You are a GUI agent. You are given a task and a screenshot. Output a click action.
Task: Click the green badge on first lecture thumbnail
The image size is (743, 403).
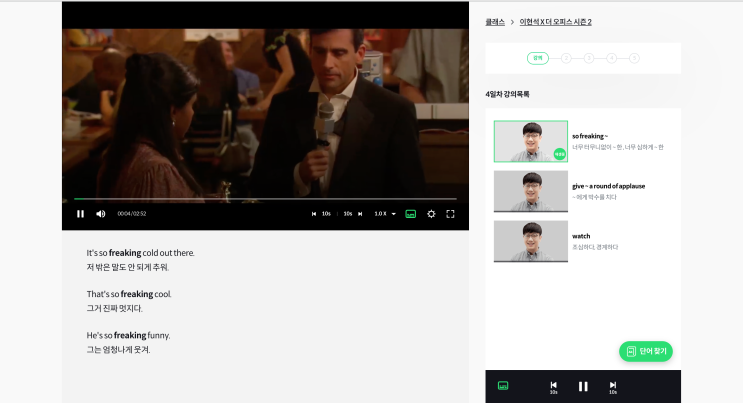click(x=560, y=154)
